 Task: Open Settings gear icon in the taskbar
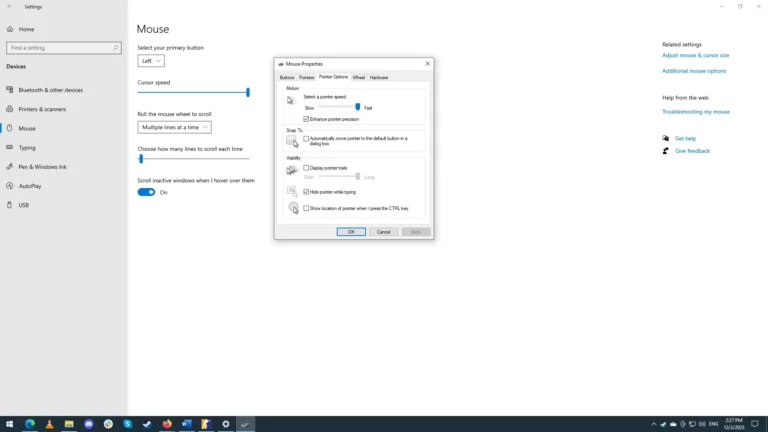pos(226,424)
